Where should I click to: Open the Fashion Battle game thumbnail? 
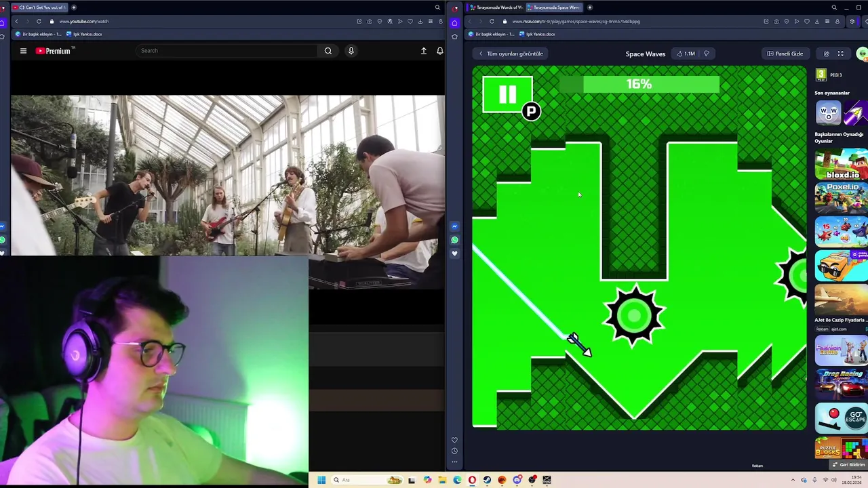pyautogui.click(x=841, y=350)
